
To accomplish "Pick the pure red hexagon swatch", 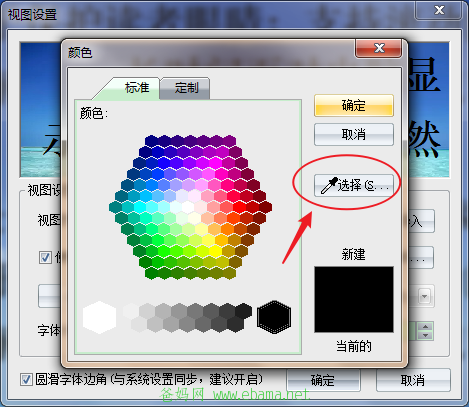I will point(239,207).
